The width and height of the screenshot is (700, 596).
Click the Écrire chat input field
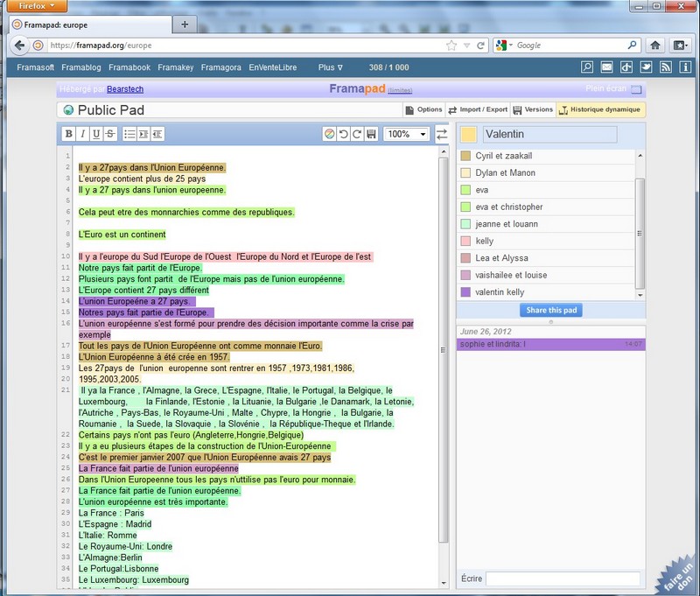[x=563, y=578]
